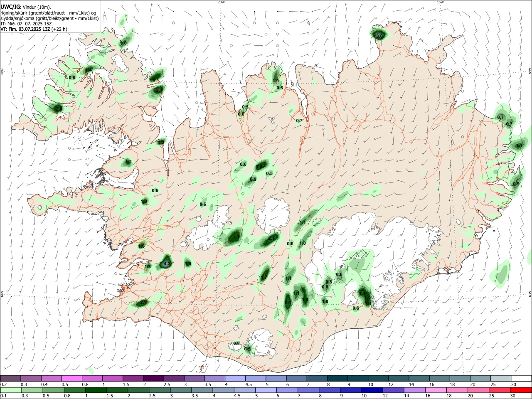The image size is (532, 399).
Task: Click the white 30+ snow legend swatch
Action: [521, 379]
